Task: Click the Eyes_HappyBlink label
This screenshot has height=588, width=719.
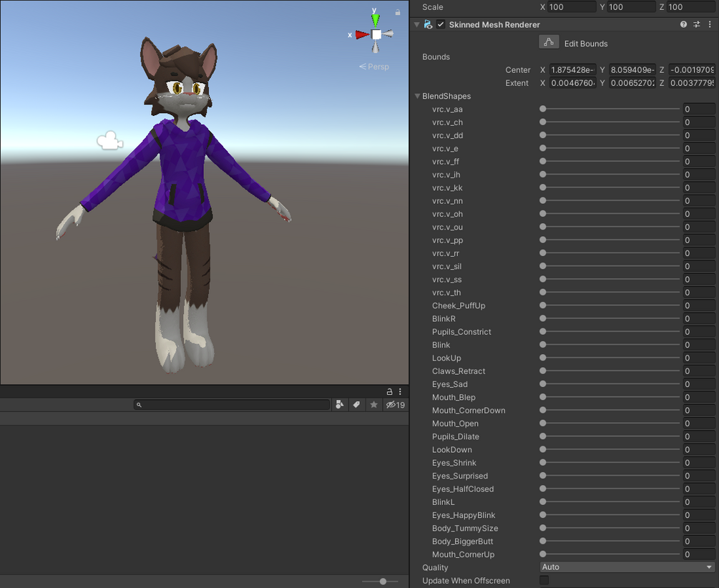Action: point(464,515)
